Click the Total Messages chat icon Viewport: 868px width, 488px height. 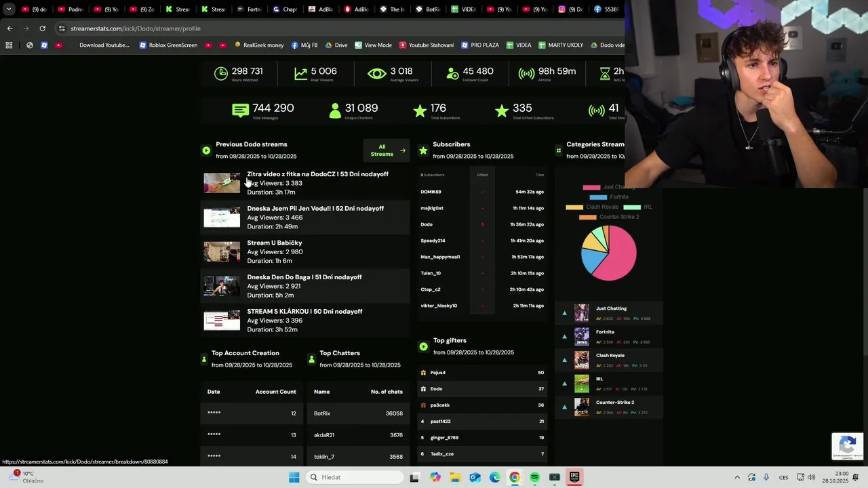tap(240, 110)
